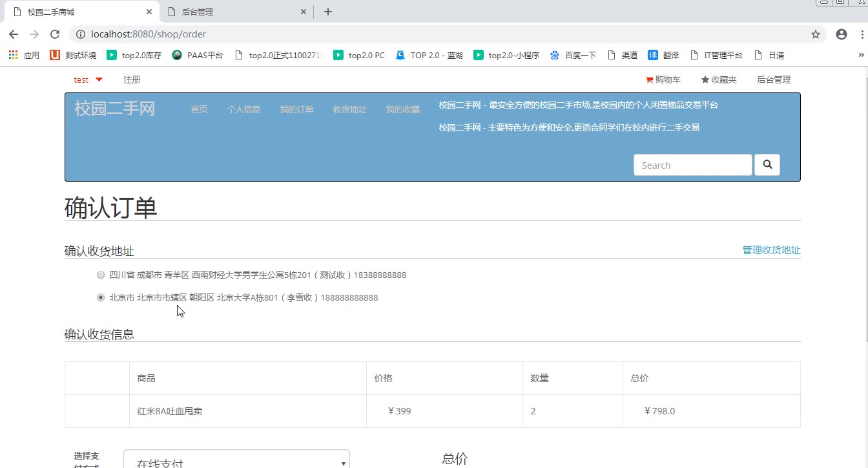
Task: Open the 收藏夹 favorites link
Action: coord(719,80)
